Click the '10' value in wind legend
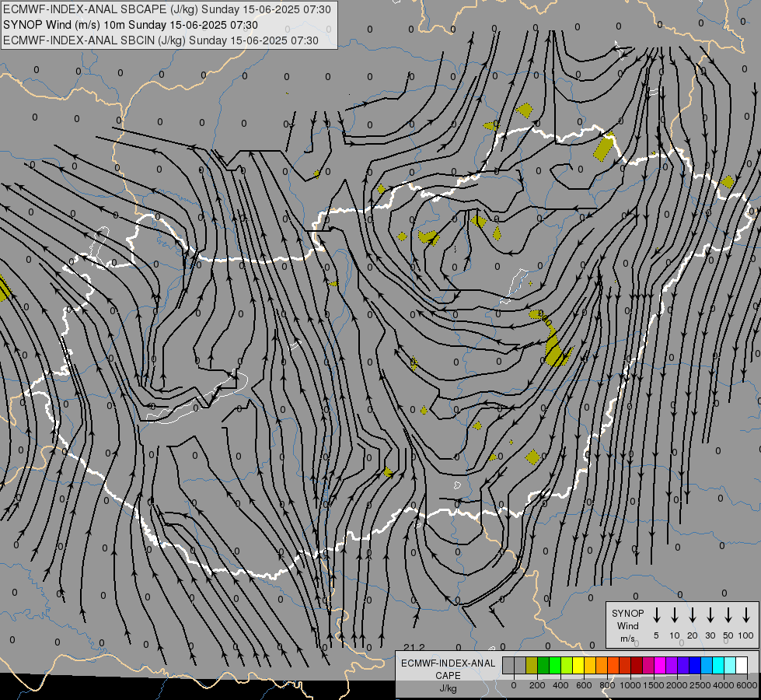761x700 pixels. coord(674,635)
